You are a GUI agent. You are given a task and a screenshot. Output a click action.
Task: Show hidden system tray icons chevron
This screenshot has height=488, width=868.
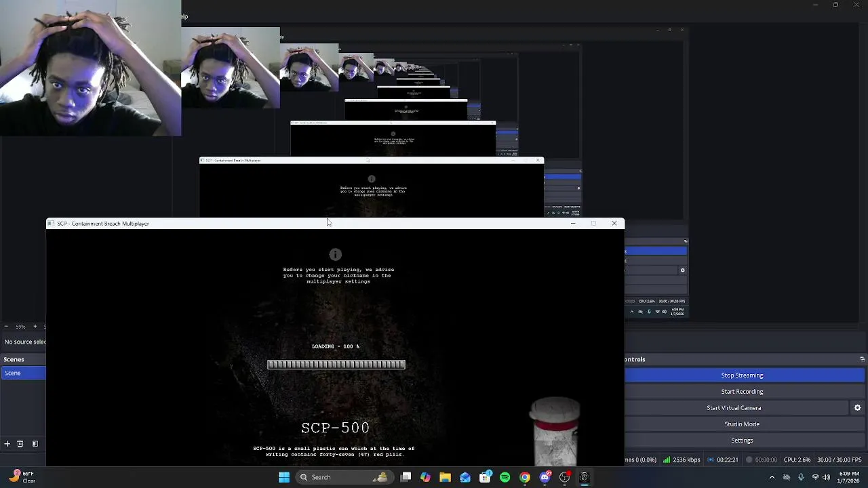(772, 477)
